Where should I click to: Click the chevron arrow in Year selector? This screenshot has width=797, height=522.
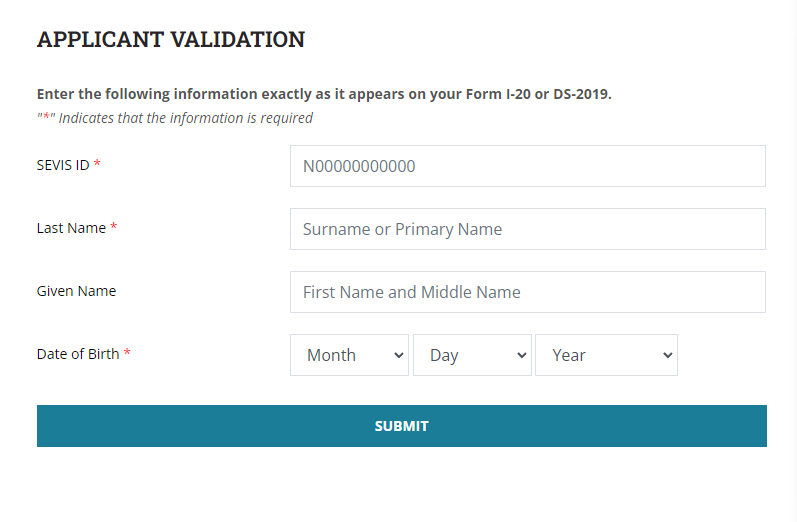668,355
